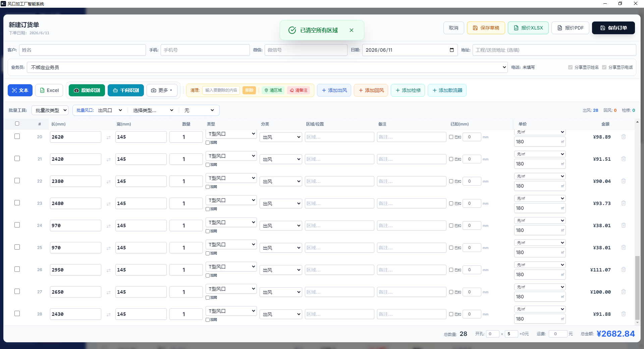Click 清备注 to clear remarks
The height and width of the screenshot is (349, 644).
click(299, 90)
